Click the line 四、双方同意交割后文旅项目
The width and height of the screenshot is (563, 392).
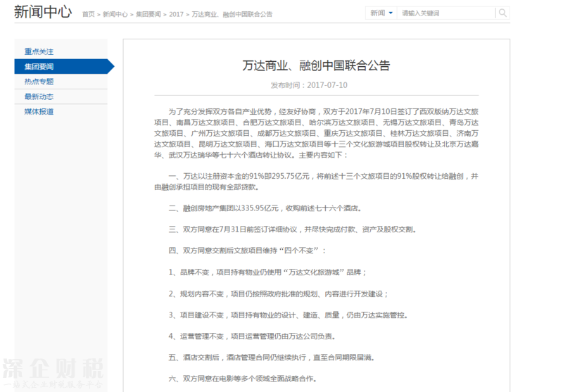tap(247, 251)
